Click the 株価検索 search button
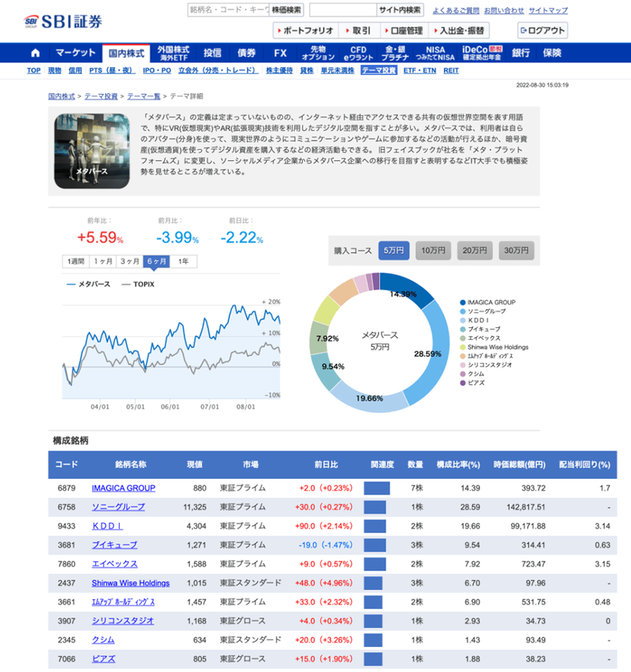This screenshot has height=672, width=631. [286, 9]
